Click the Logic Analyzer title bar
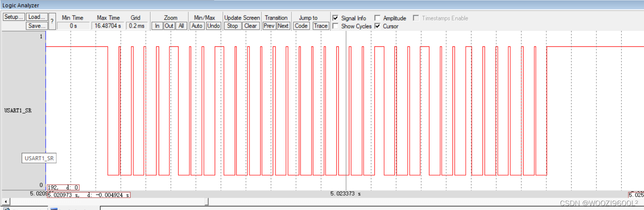This screenshot has height=210, width=644. click(x=322, y=5)
